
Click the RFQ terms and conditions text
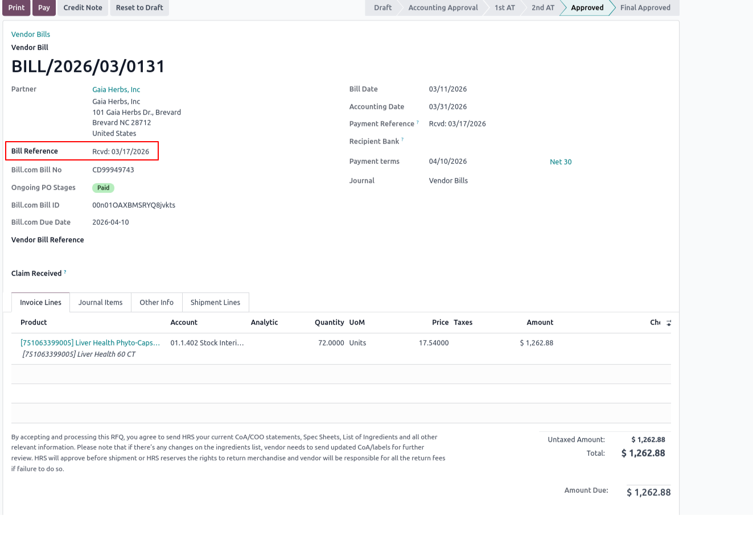pos(228,453)
